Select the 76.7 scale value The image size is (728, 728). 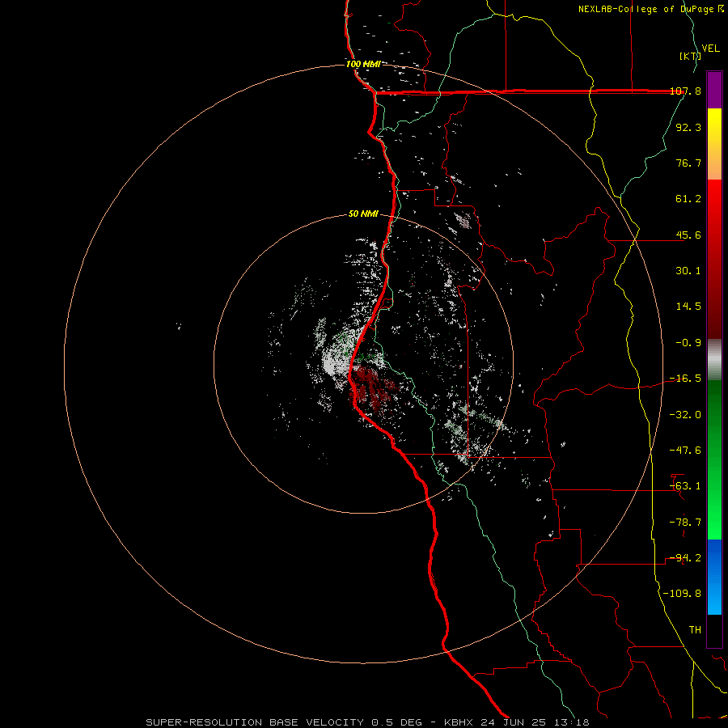pyautogui.click(x=688, y=163)
